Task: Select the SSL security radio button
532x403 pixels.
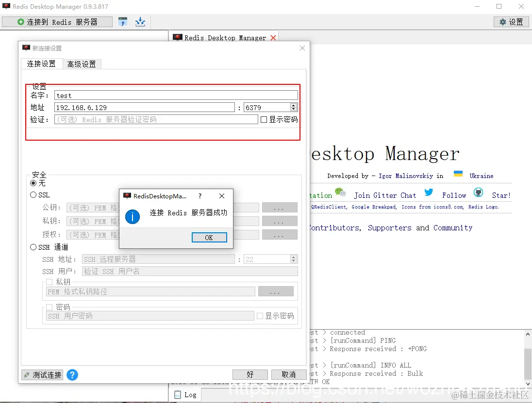Action: [x=33, y=195]
